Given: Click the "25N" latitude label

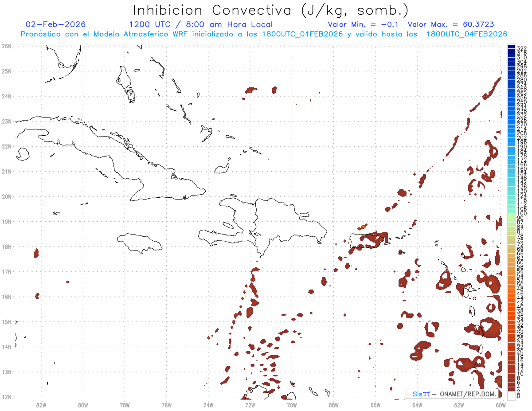Looking at the screenshot, I should click(7, 71).
